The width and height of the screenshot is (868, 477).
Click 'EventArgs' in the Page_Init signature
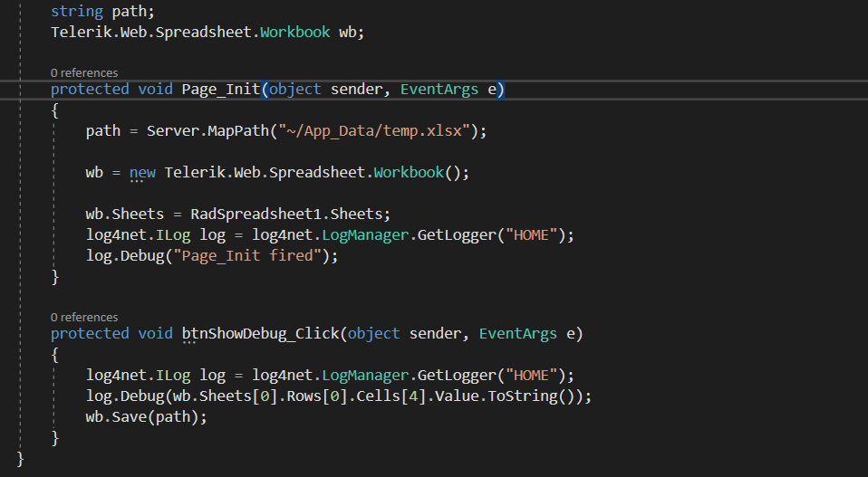tap(439, 90)
